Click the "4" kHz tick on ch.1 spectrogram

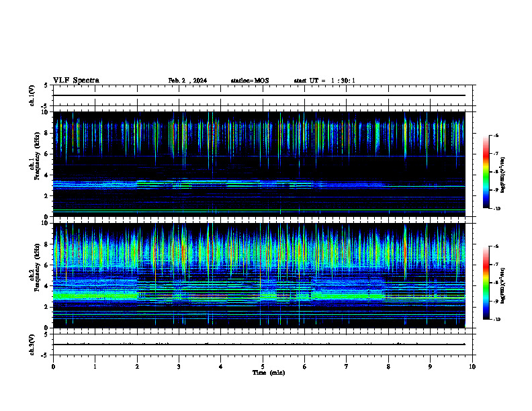[x=48, y=175]
